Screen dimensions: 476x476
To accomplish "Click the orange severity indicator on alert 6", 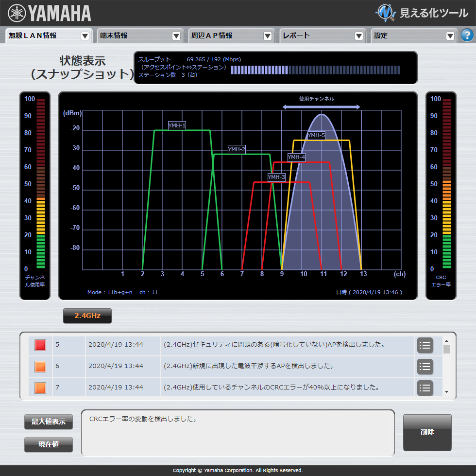I will pos(40,367).
